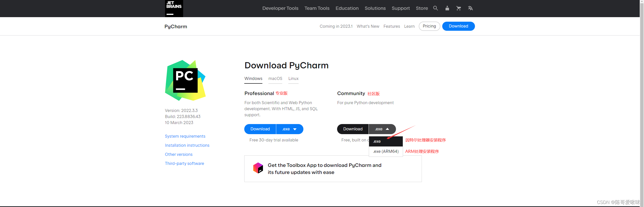
Task: Choose .exe option in dropdown list
Action: (386, 141)
